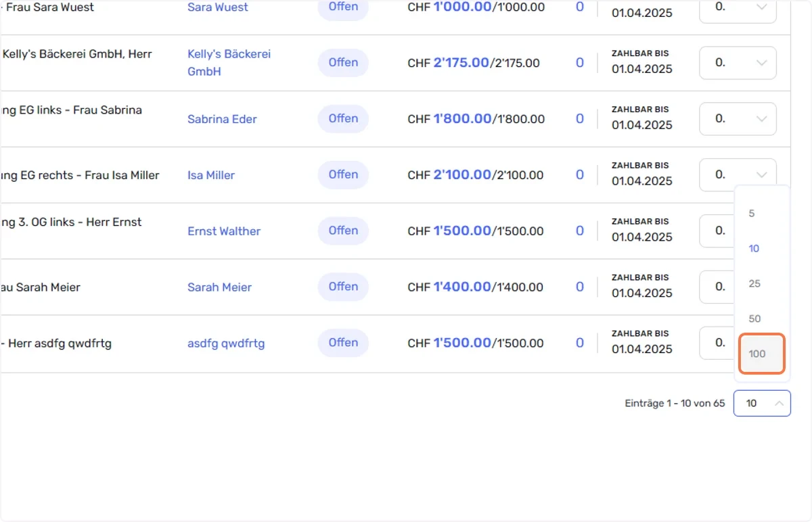The image size is (812, 522).
Task: Click the 01.04.2025 due date in Sarah Meier's row
Action: pyautogui.click(x=642, y=293)
